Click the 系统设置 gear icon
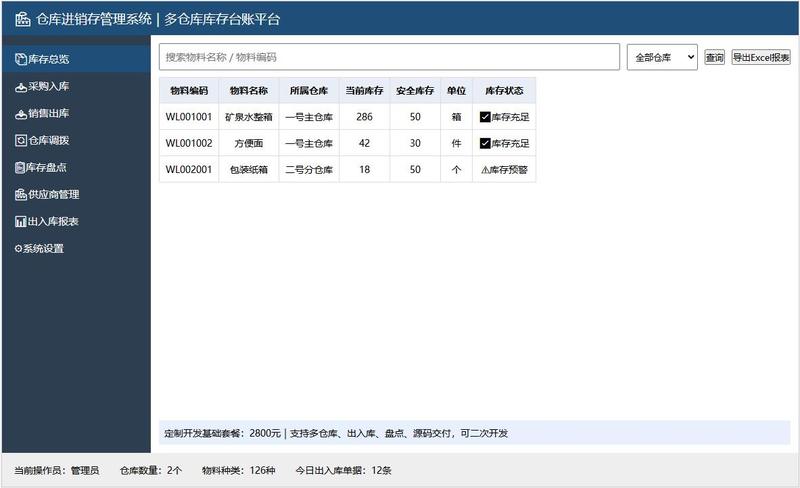The height and width of the screenshot is (488, 800). pos(18,249)
